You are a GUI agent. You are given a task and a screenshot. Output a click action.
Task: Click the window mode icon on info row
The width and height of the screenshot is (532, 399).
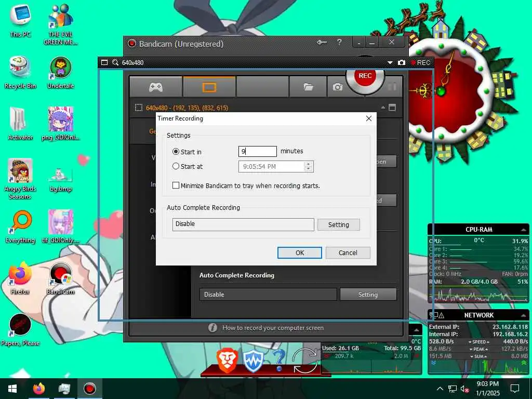(x=392, y=108)
